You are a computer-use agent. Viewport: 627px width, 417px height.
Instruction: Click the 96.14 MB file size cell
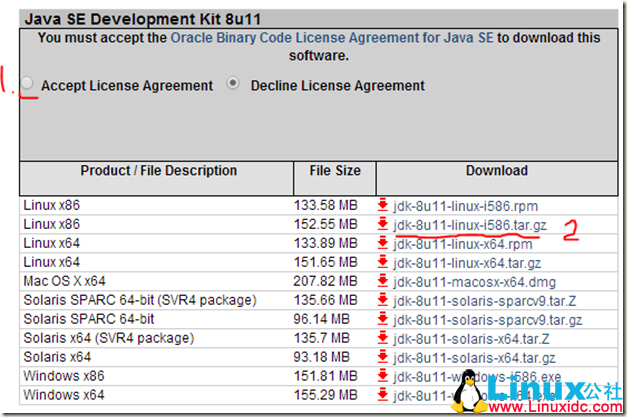coord(321,319)
